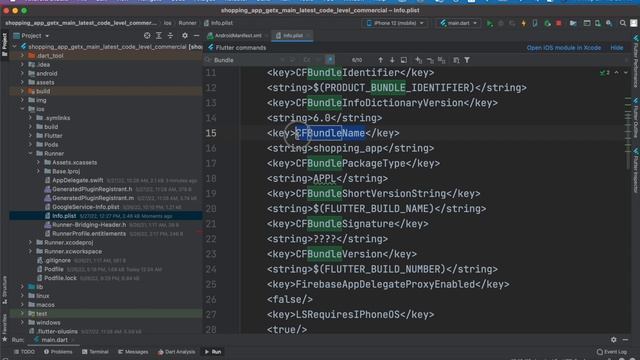Click in the Bundle search input field

245,60
